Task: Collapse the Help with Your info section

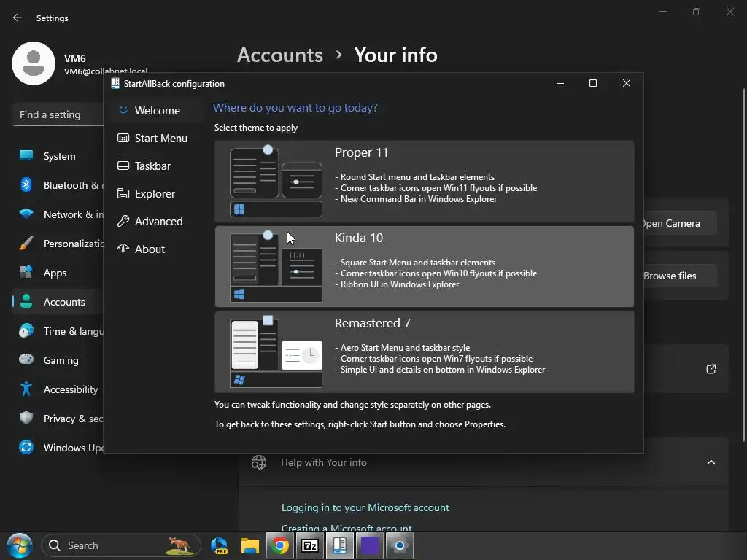Action: [711, 462]
